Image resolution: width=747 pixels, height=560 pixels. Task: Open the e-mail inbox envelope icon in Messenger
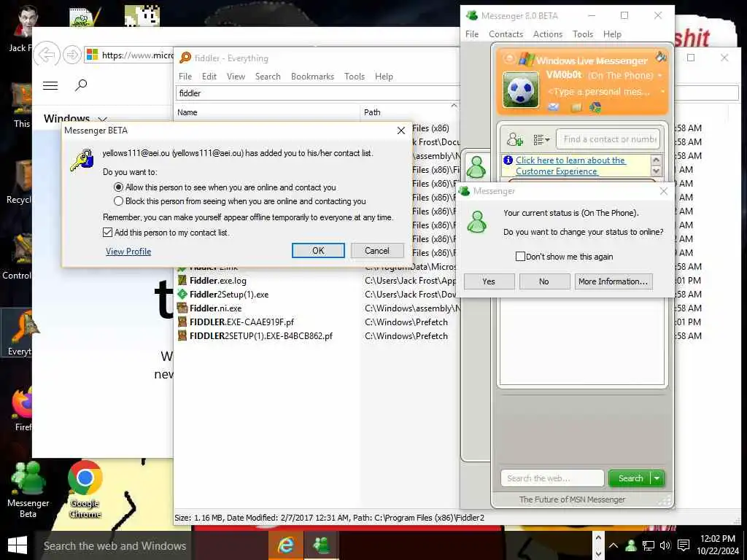click(553, 107)
